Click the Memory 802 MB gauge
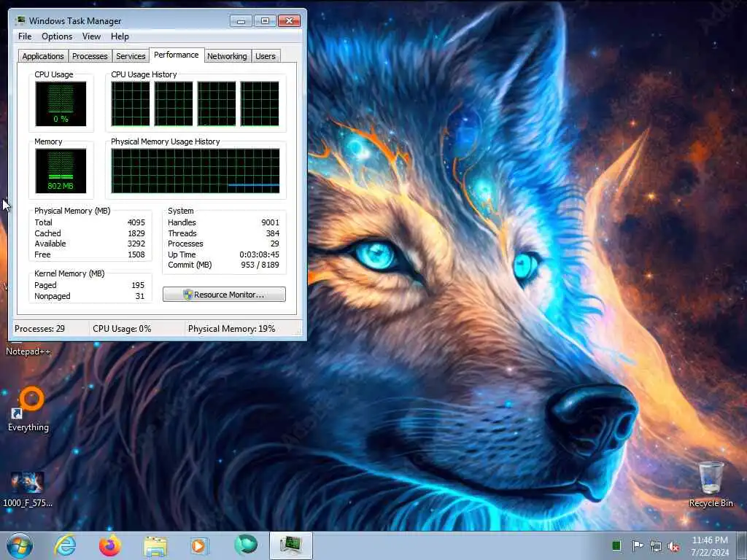This screenshot has width=747, height=560. tap(61, 171)
